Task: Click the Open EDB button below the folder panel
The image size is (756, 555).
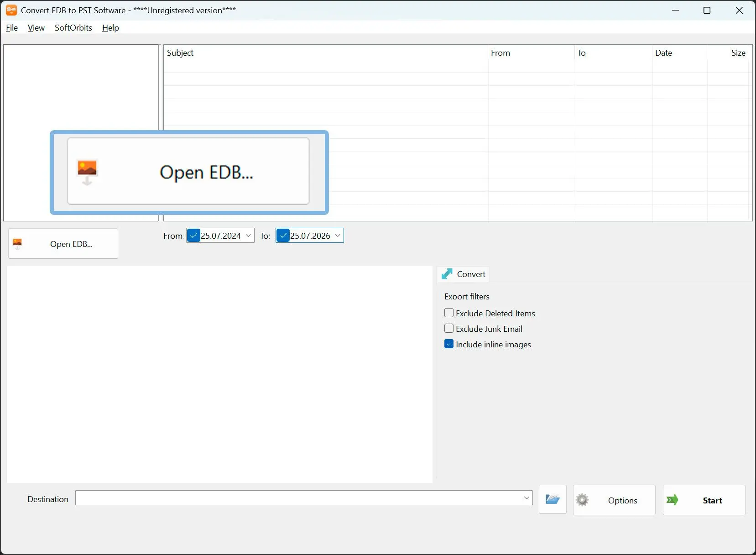Action: point(63,244)
